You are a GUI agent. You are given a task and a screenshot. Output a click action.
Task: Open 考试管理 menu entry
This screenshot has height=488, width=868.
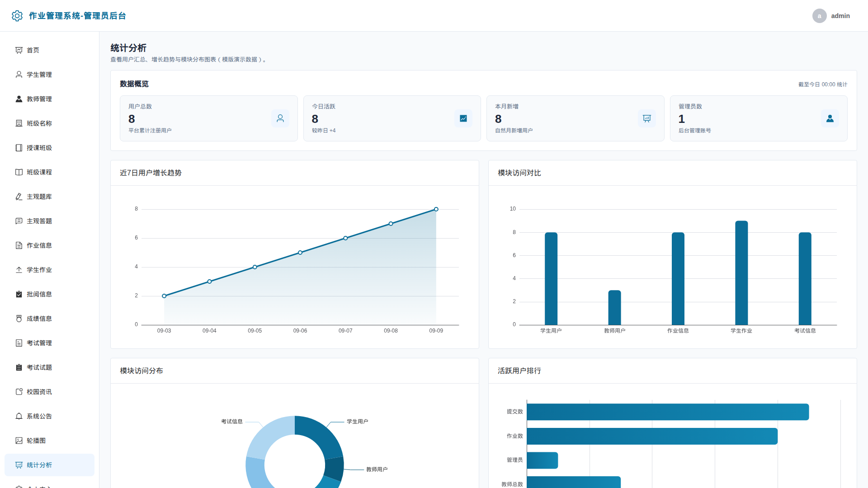49,343
